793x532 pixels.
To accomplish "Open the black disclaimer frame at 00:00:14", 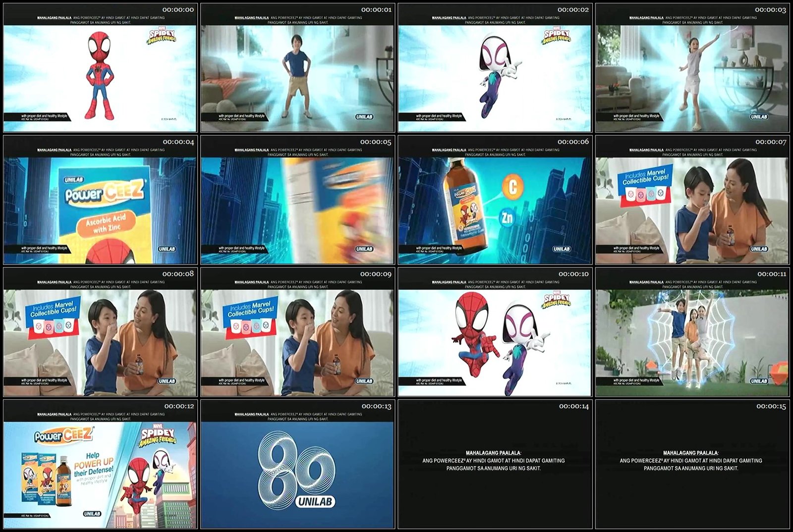I will tap(495, 465).
